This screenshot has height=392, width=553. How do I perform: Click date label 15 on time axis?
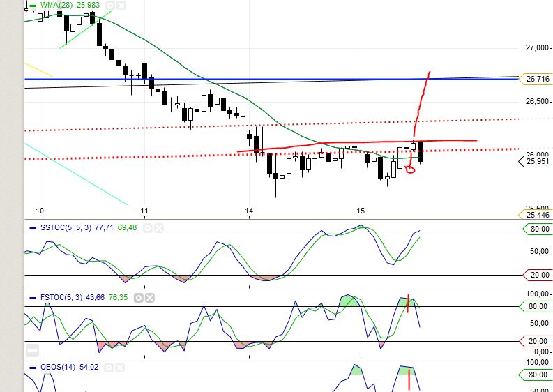(x=361, y=211)
